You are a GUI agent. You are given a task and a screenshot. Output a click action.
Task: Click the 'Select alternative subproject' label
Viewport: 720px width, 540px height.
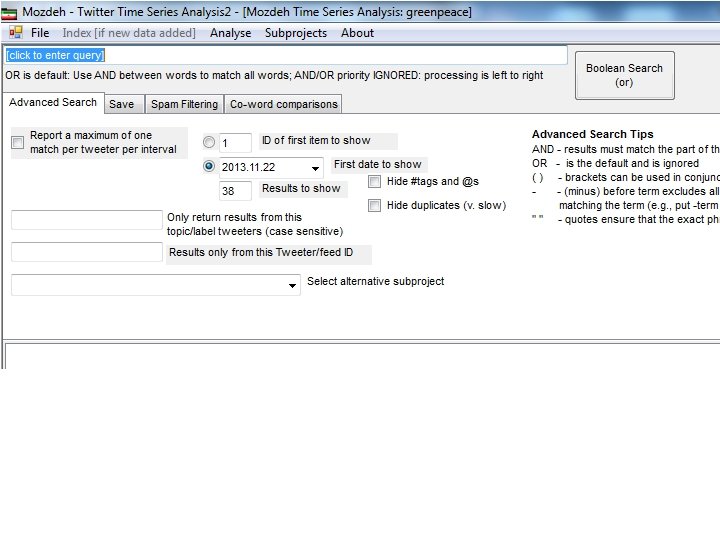[x=376, y=281]
